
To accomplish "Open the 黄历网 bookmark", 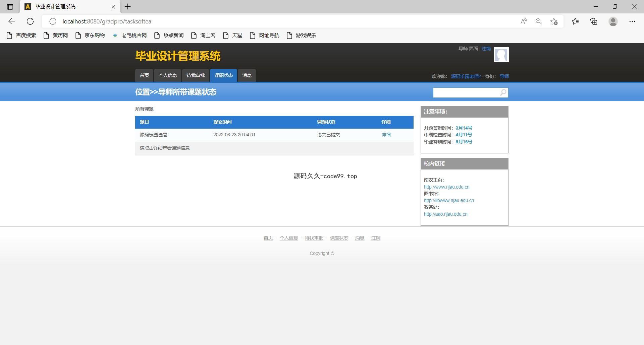I will pyautogui.click(x=56, y=36).
